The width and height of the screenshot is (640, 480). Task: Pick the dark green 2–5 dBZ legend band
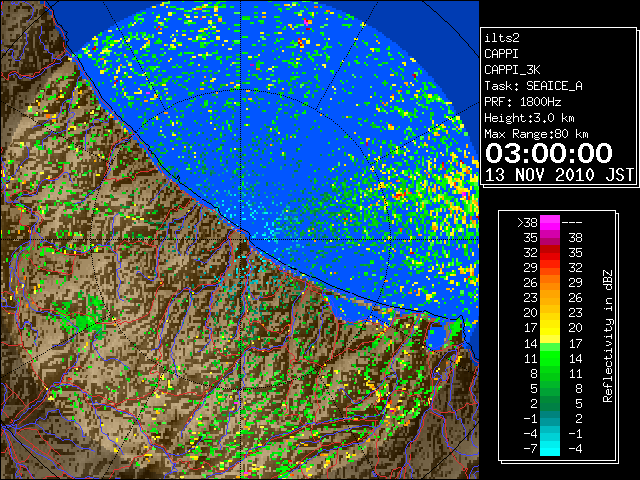tap(550, 403)
